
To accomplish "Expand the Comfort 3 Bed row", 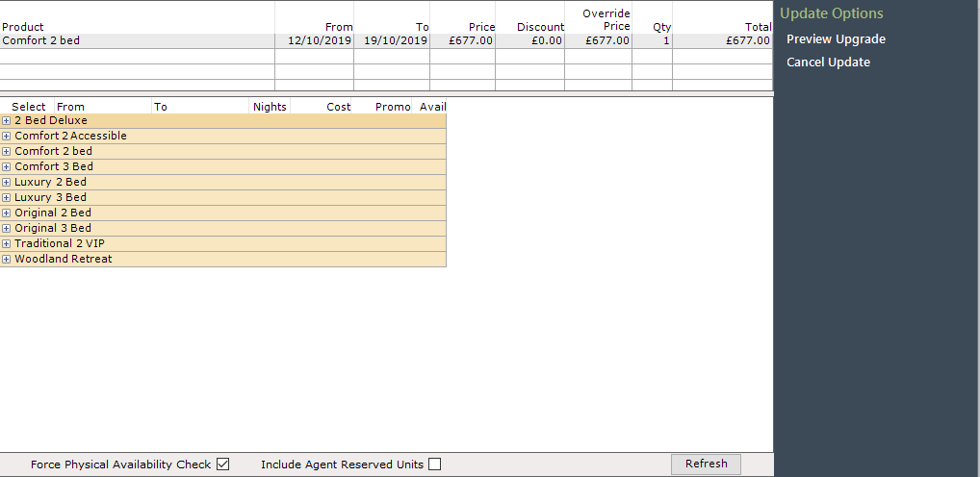I will [x=6, y=166].
